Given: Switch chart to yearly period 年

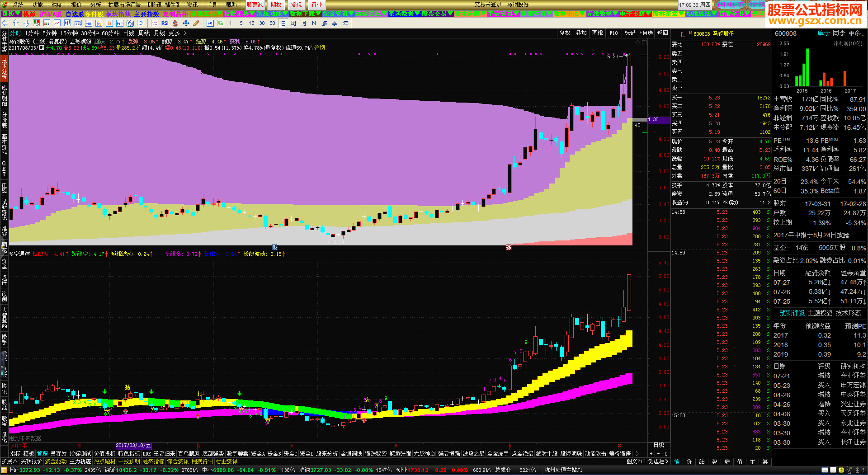Looking at the screenshot, I should 345,23.
